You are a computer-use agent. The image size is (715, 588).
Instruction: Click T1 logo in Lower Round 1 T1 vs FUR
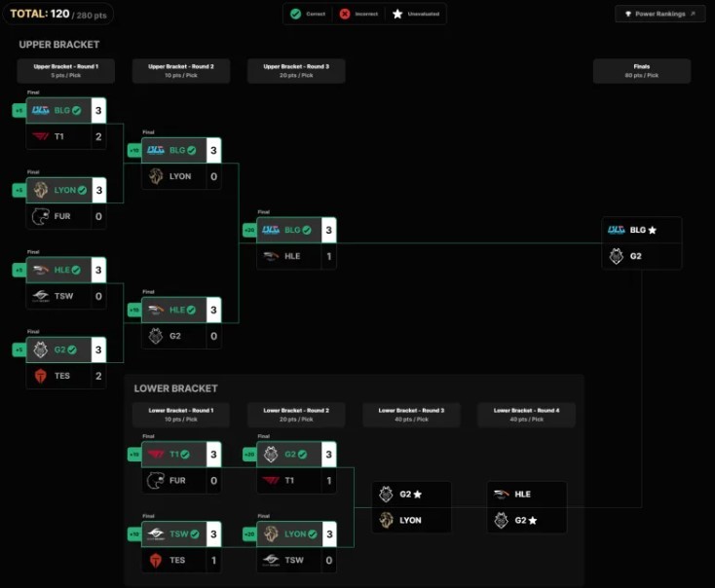click(156, 454)
